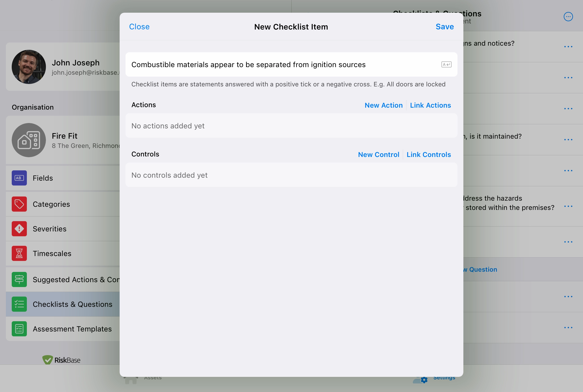Screen dimensions: 583x392
Task: Click the Suggested Actions & Controls icon
Action: pyautogui.click(x=19, y=279)
